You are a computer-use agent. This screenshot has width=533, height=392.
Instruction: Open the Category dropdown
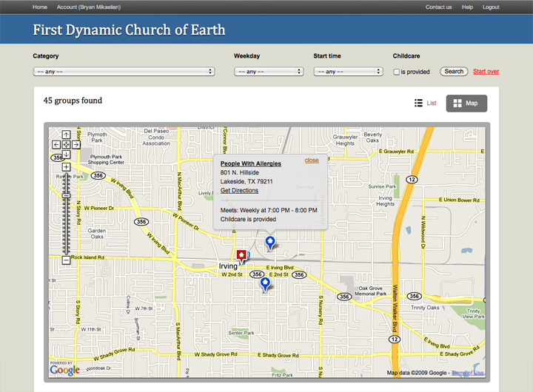[x=124, y=72]
